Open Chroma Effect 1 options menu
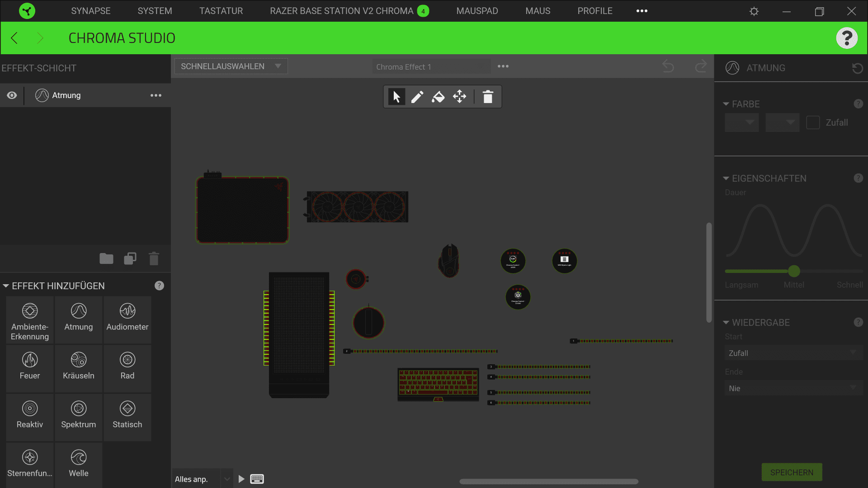This screenshot has width=868, height=488. tap(503, 66)
